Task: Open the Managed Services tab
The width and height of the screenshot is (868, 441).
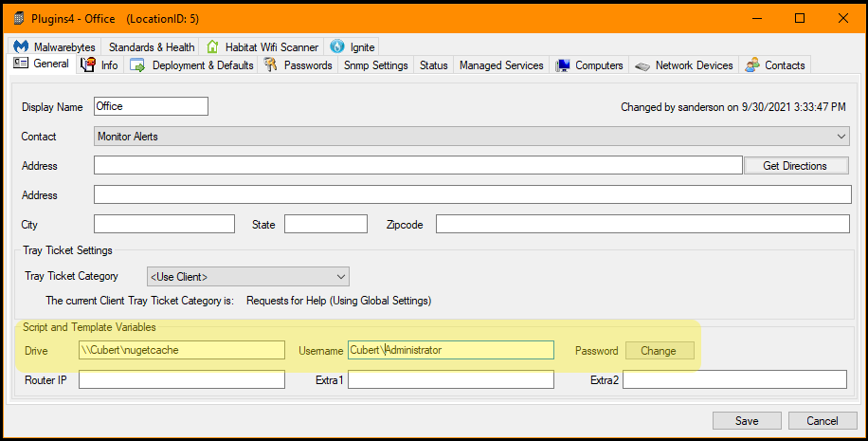Action: coord(501,65)
